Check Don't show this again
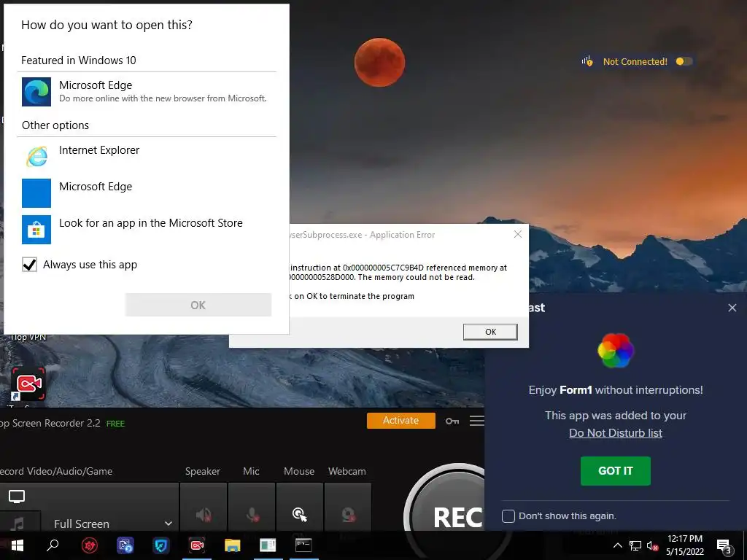This screenshot has width=747, height=560. click(508, 516)
